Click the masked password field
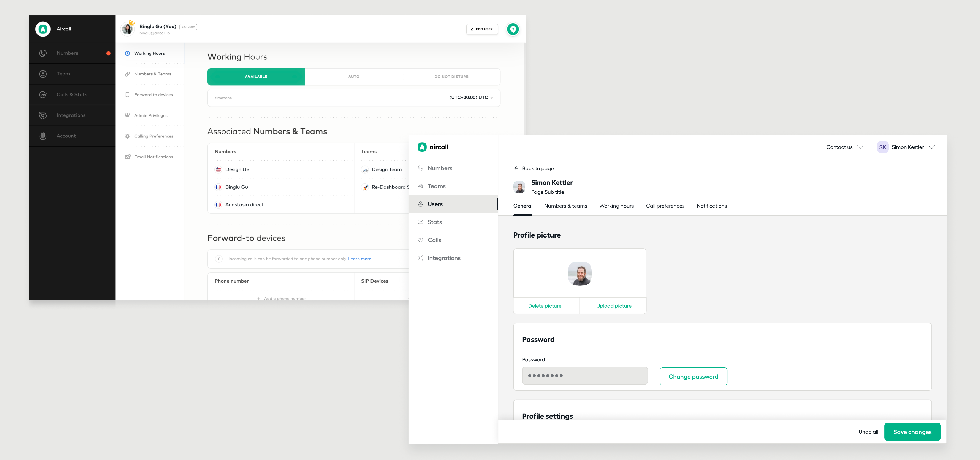 585,375
